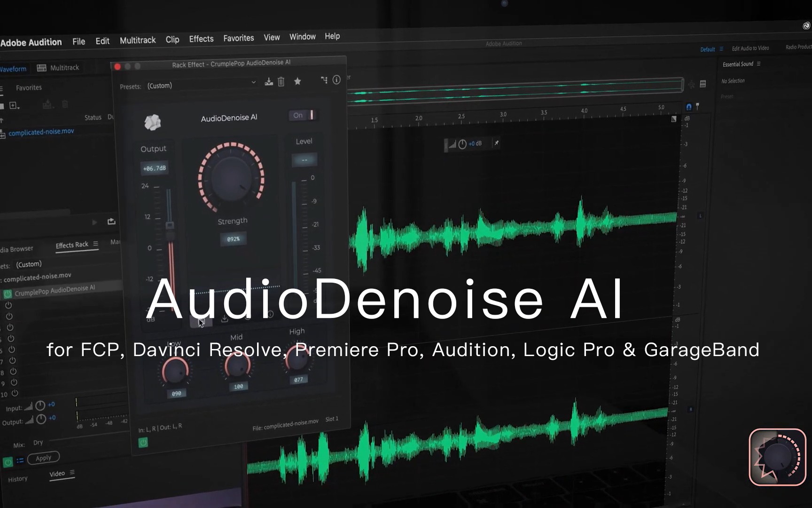The width and height of the screenshot is (812, 508).
Task: Click the marker icon next to the magnet
Action: tap(697, 106)
